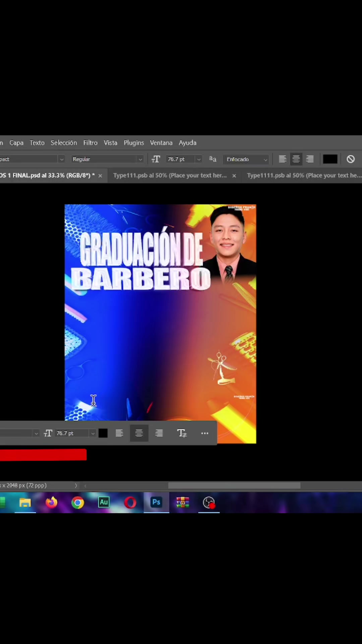Open the Filtro menu

(90, 143)
